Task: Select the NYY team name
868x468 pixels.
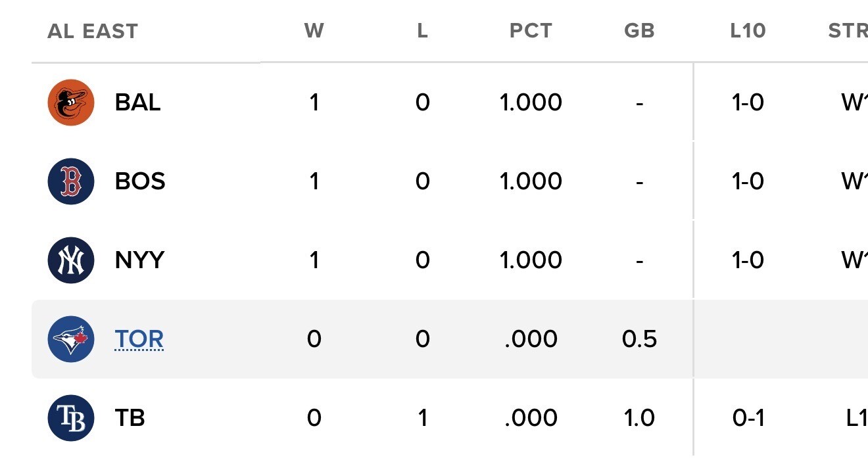Action: [x=139, y=260]
